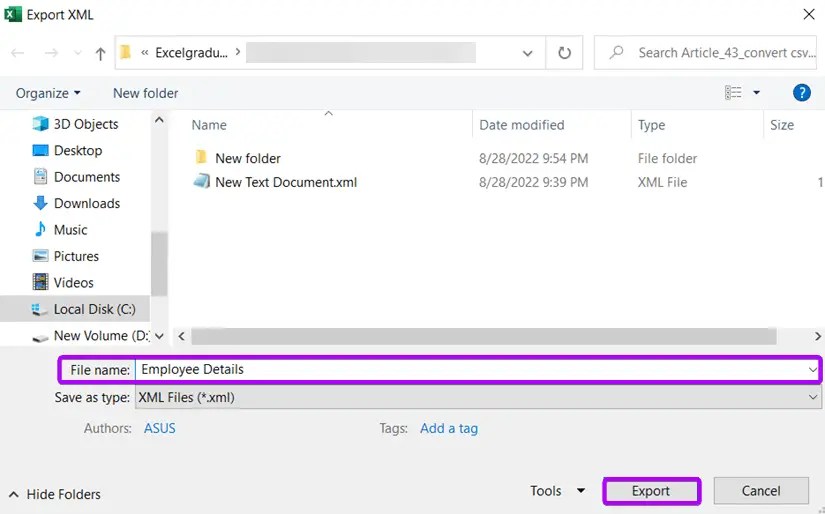The image size is (825, 514).
Task: Select the New folder item in list
Action: tap(248, 158)
